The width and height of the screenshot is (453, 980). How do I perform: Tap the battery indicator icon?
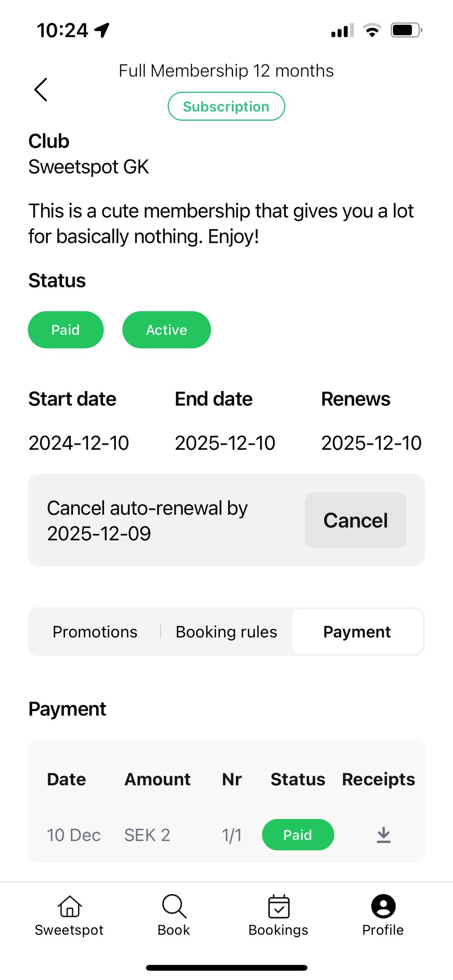[406, 30]
